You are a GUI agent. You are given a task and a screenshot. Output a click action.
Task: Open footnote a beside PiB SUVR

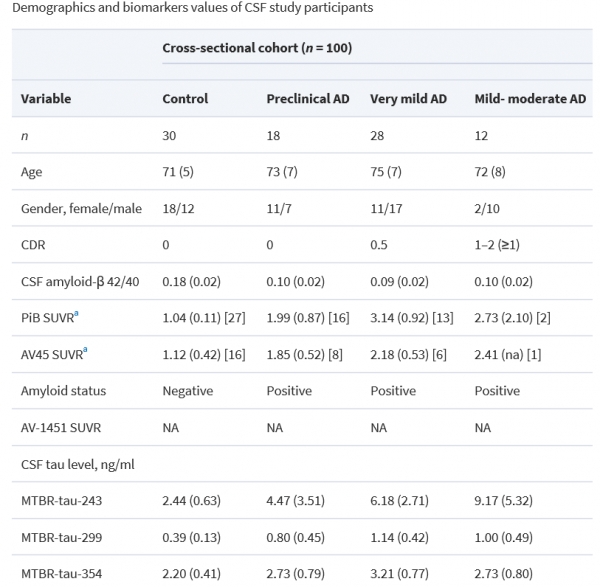pos(78,314)
